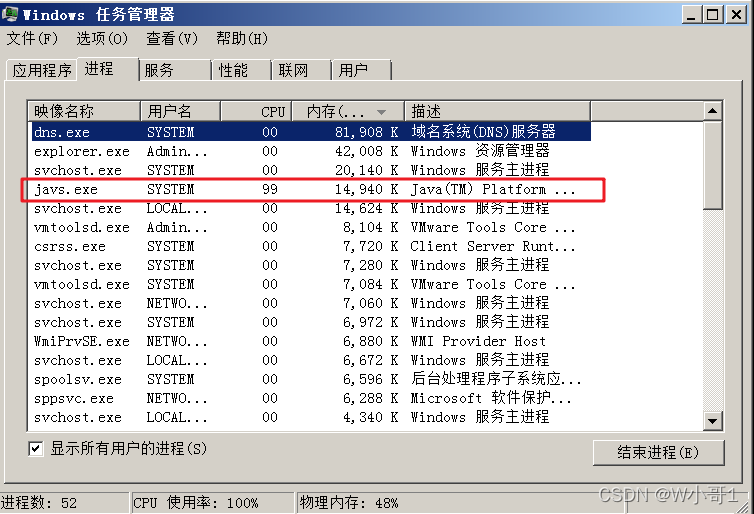This screenshot has height=514, width=754.
Task: Select the explorer.exe process row
Action: (x=311, y=151)
